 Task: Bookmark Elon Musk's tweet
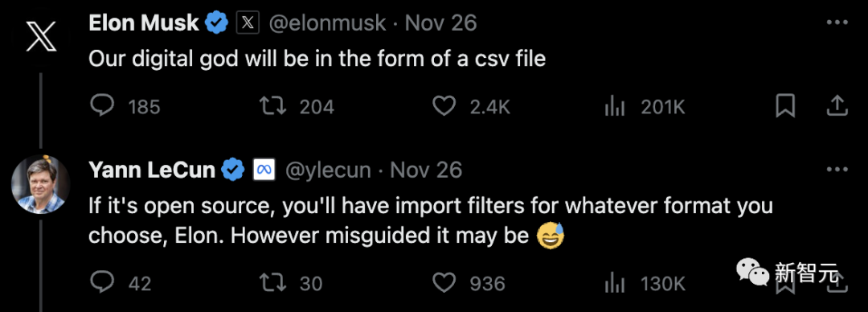coord(785,106)
